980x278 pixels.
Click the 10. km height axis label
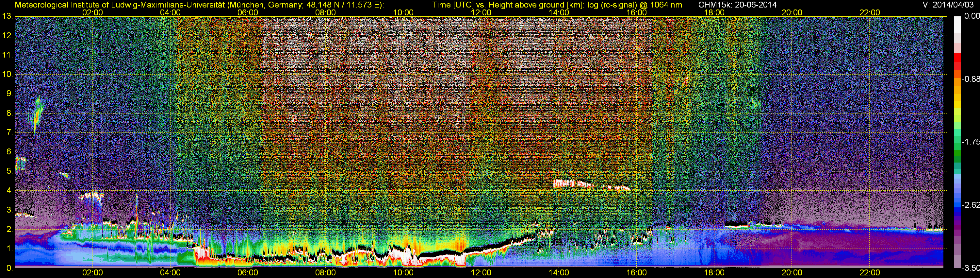(7, 74)
